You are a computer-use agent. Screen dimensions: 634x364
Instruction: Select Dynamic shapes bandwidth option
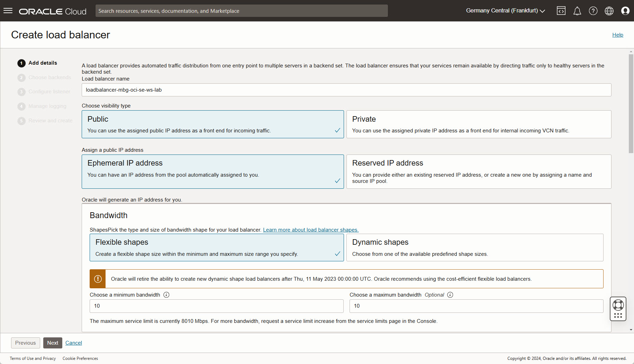click(475, 248)
